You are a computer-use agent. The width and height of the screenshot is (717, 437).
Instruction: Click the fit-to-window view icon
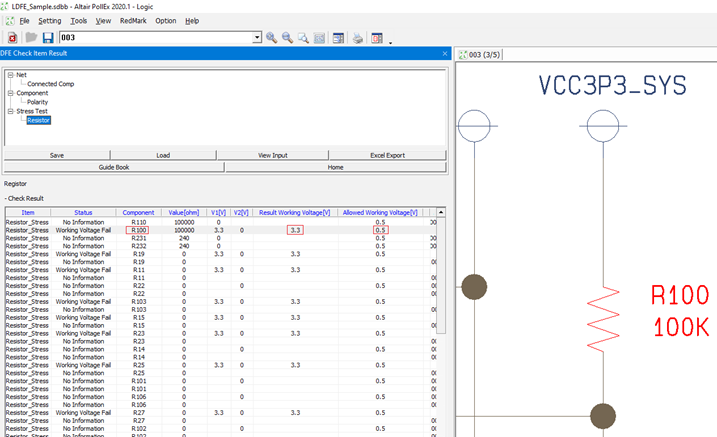[x=319, y=38]
